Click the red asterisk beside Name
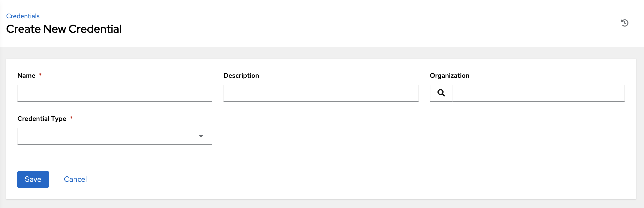The width and height of the screenshot is (644, 208). [40, 75]
